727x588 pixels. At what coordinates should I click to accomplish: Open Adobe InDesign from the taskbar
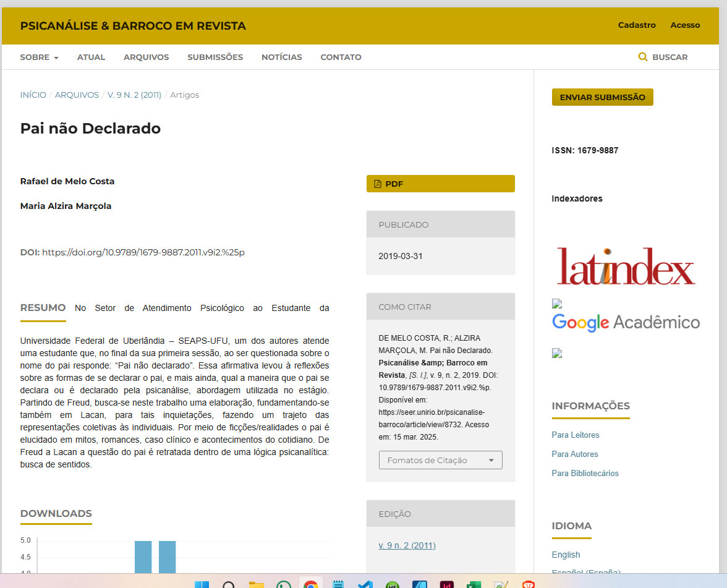[446, 584]
